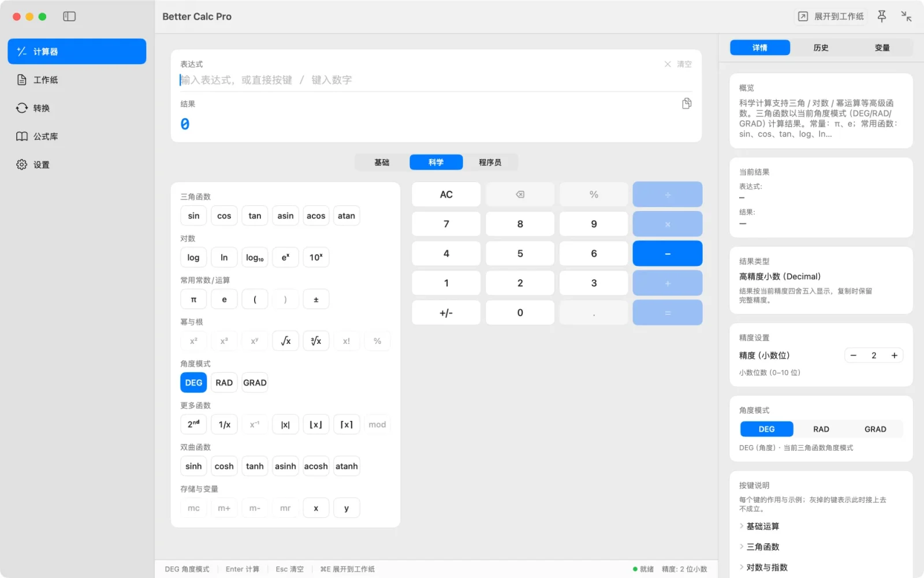Screen dimensions: 924x578
Task: Clear the expression with 清空
Action: coord(678,64)
